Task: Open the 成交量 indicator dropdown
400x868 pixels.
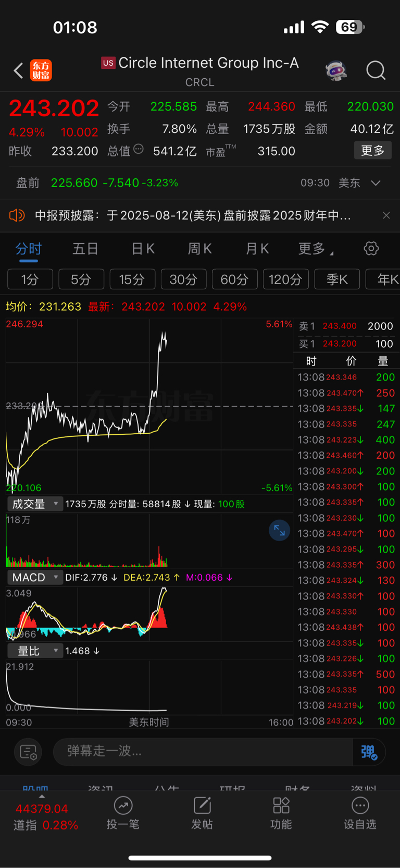Action: tap(35, 504)
